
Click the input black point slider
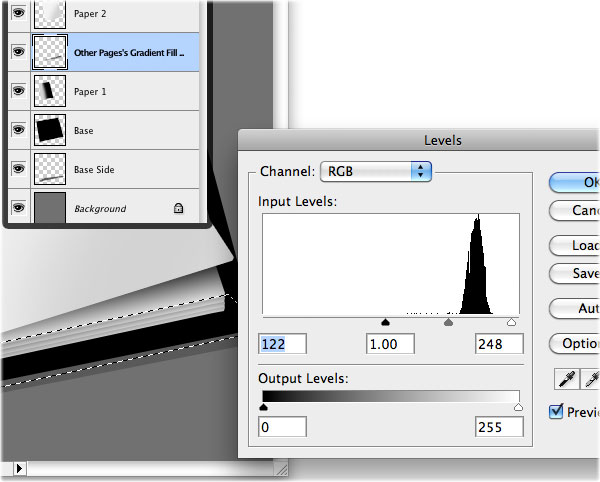(385, 322)
